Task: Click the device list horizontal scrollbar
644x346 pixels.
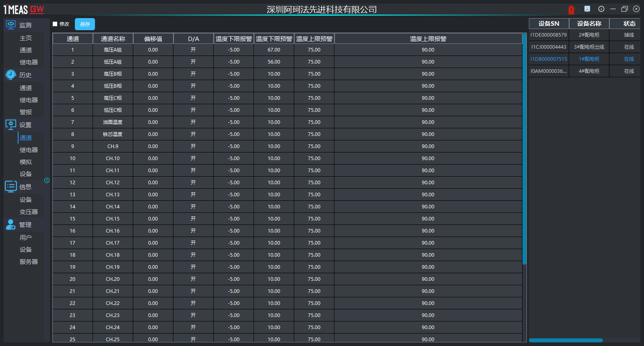Action: pyautogui.click(x=566, y=340)
